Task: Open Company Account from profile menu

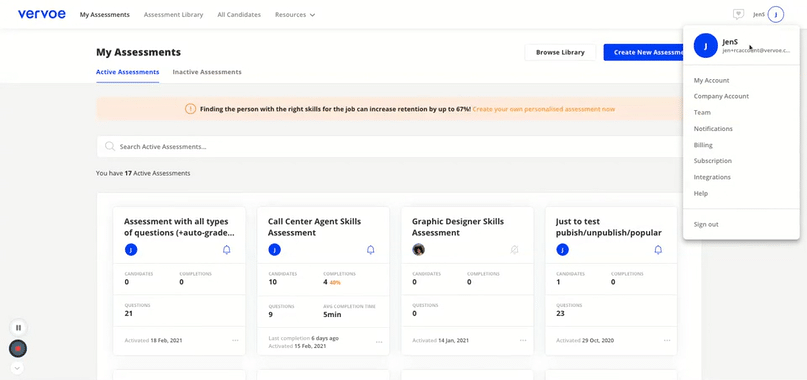Action: tap(721, 96)
